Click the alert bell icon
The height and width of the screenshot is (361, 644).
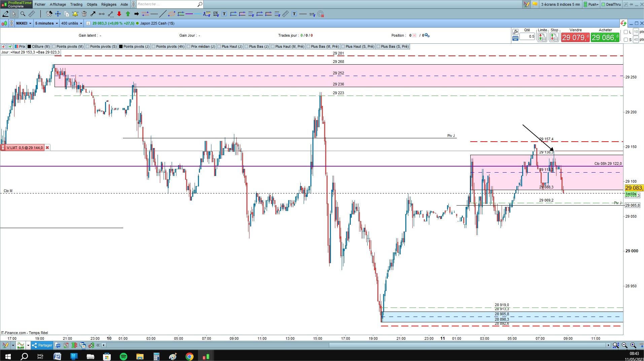click(x=75, y=14)
